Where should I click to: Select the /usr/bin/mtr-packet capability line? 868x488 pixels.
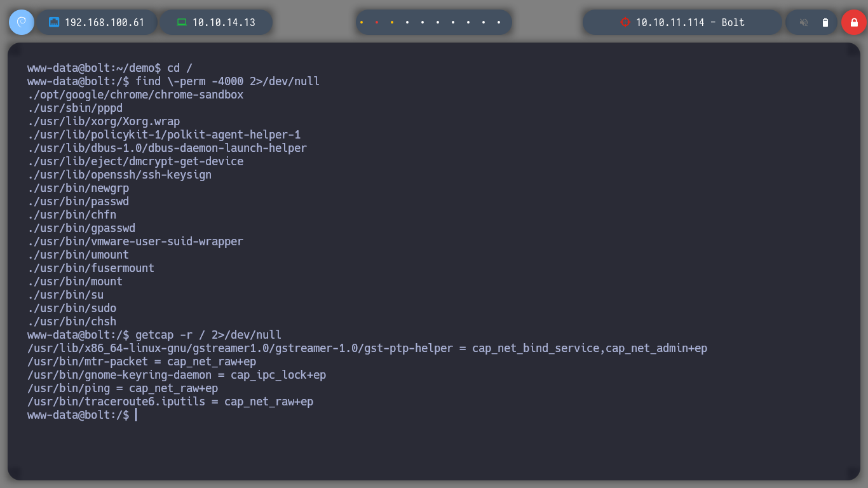[x=142, y=362]
